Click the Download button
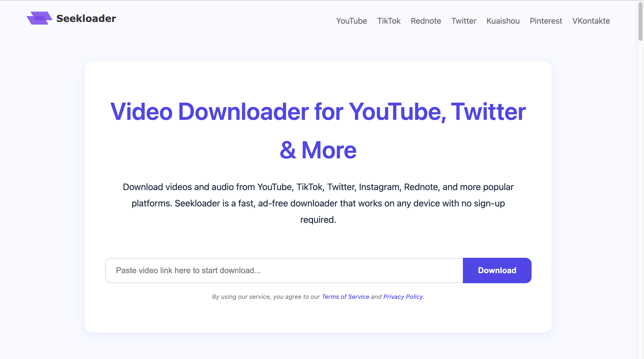 pyautogui.click(x=497, y=270)
